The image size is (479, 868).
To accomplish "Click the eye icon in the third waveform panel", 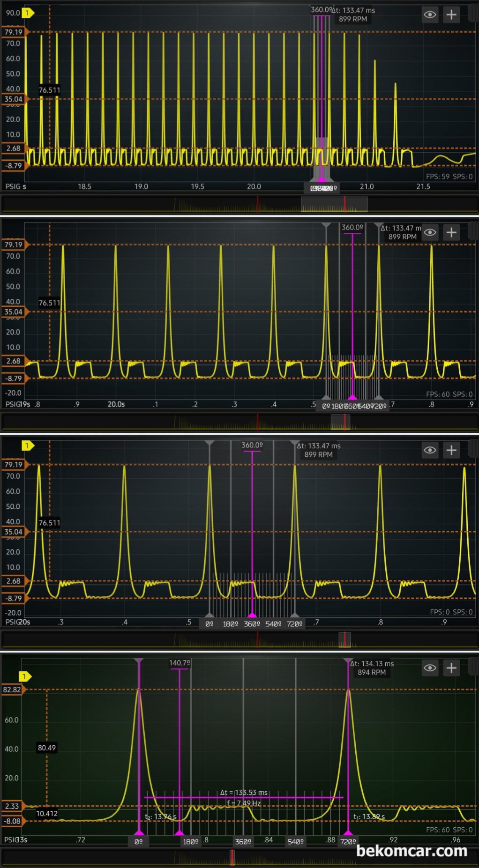I will pos(430,450).
